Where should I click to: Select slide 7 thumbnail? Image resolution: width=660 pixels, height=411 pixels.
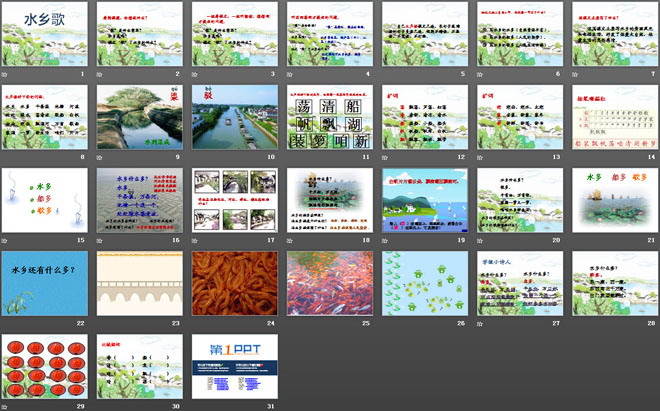coord(615,34)
